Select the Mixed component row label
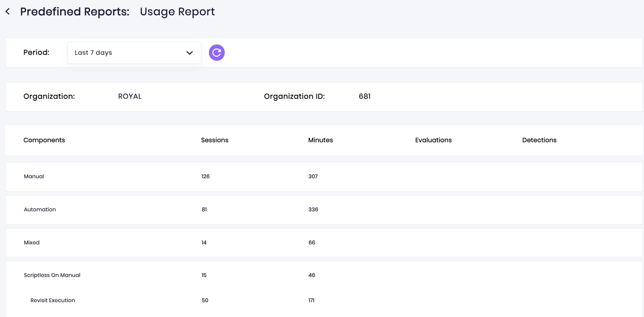Viewport: 644px width, 317px height. [32, 242]
